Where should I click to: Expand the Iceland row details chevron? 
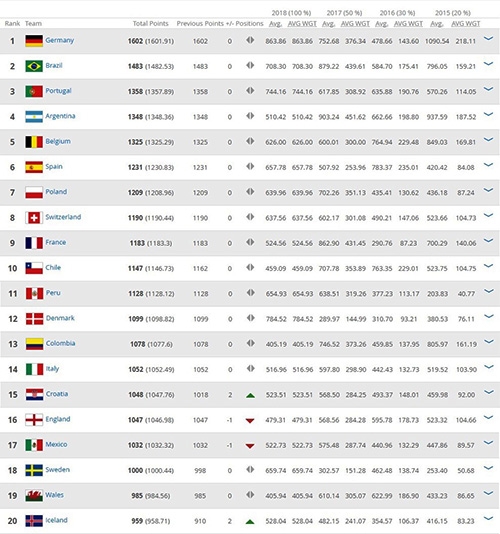click(488, 518)
